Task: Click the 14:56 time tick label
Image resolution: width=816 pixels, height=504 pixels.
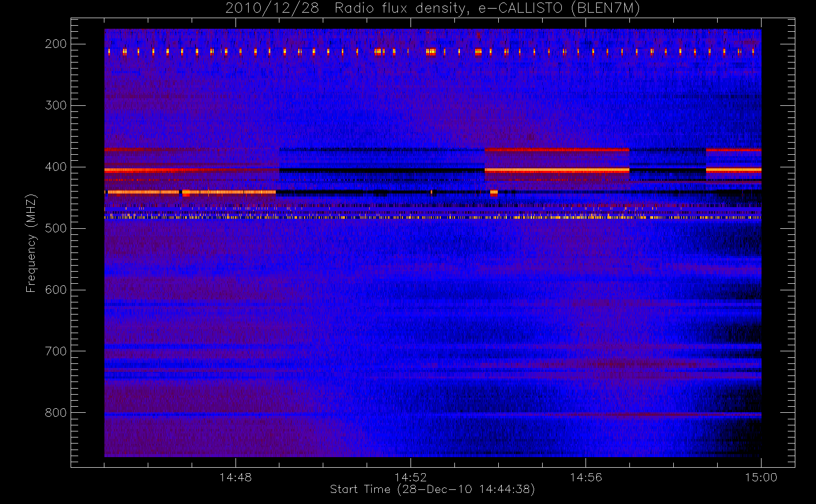Action: pyautogui.click(x=586, y=477)
